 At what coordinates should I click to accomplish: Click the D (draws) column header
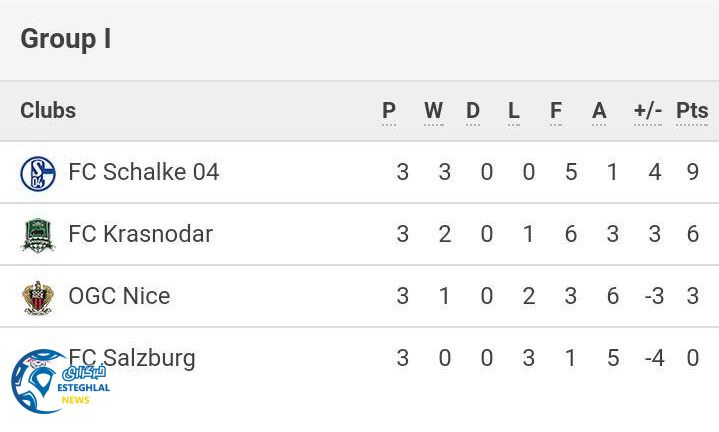click(473, 111)
